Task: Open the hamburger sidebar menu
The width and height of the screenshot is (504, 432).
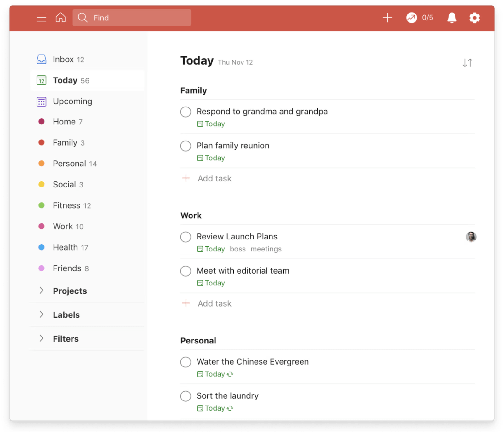Action: click(41, 18)
